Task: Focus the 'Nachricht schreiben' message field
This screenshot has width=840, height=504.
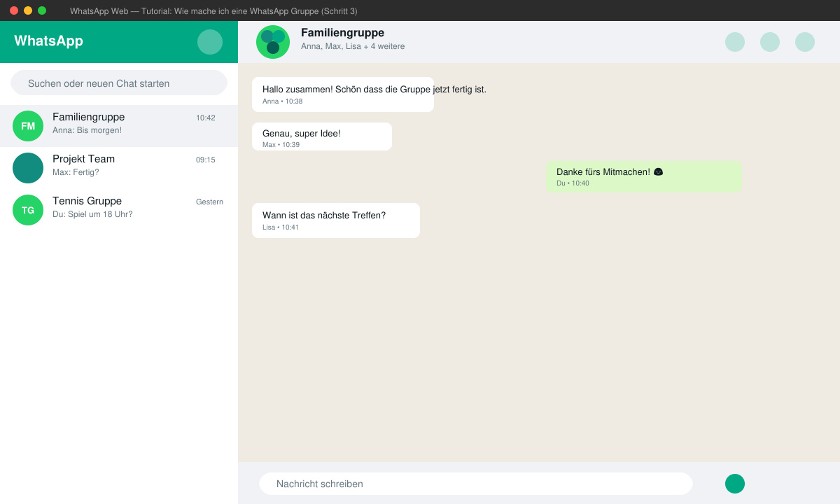Action: pos(476,484)
